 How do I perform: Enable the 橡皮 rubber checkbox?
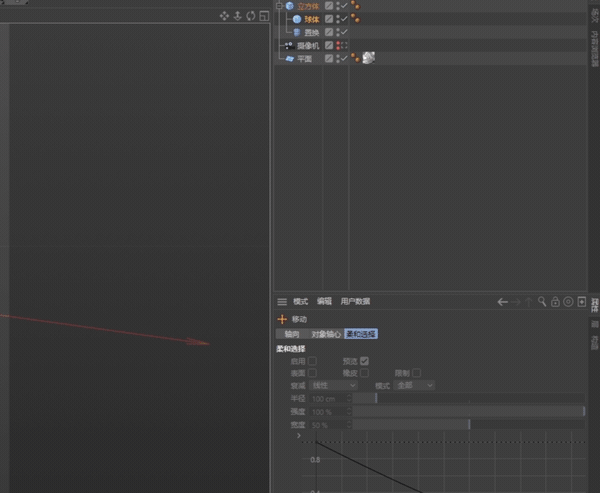(364, 373)
